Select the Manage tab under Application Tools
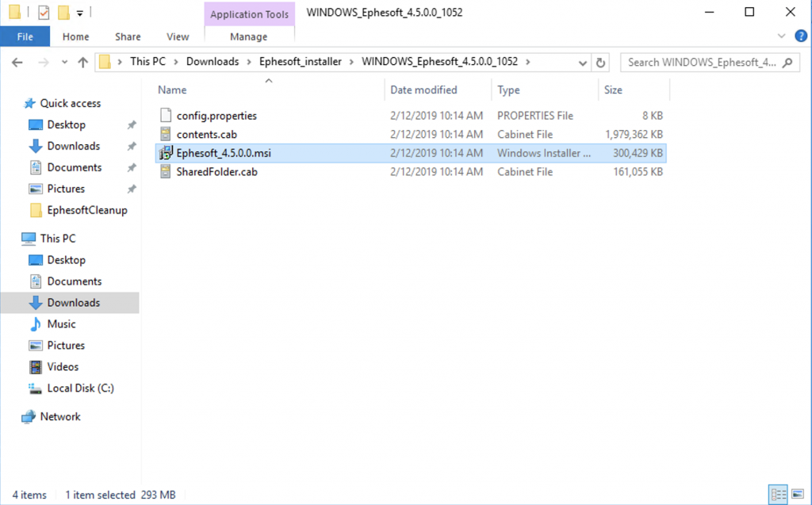The width and height of the screenshot is (812, 505). click(248, 36)
